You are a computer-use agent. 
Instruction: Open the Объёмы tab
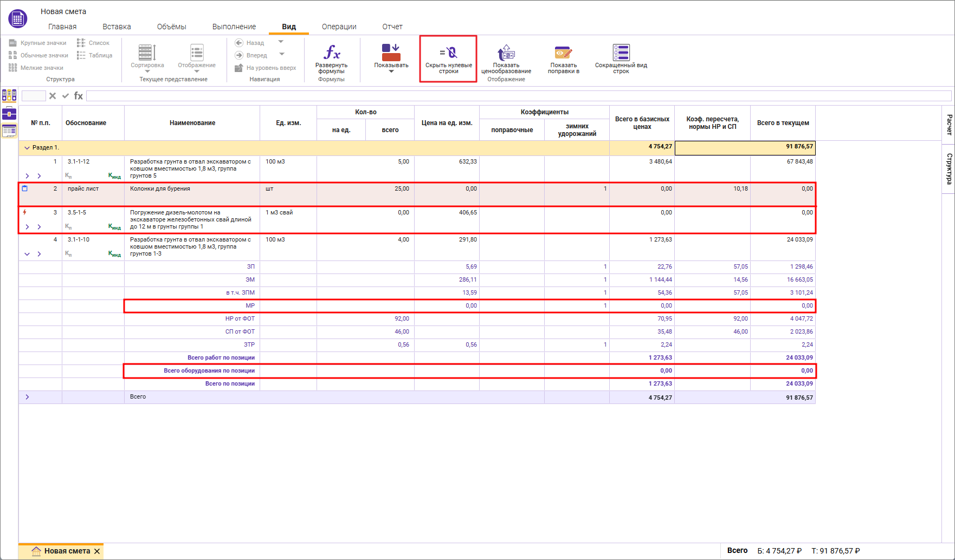[x=172, y=27]
